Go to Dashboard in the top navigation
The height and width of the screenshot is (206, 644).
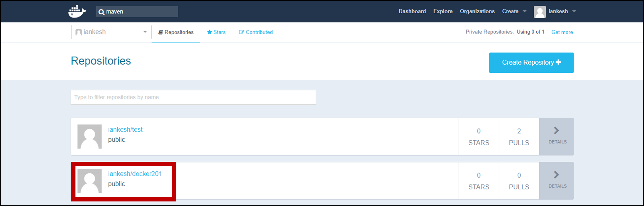(x=412, y=11)
